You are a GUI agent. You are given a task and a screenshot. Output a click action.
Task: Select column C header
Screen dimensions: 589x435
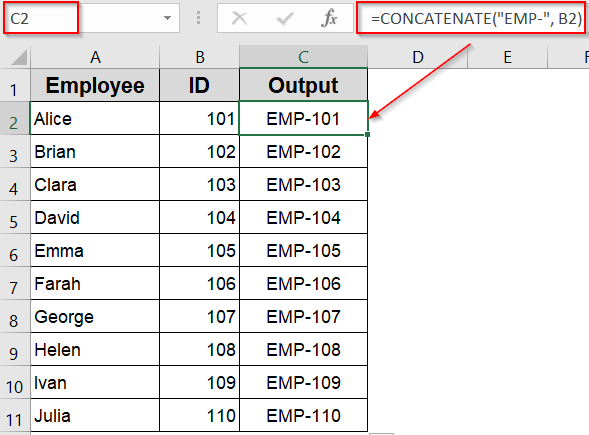(303, 57)
